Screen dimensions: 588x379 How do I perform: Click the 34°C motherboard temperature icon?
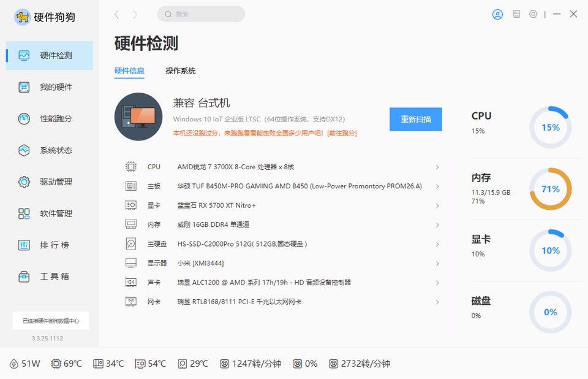[x=98, y=364]
